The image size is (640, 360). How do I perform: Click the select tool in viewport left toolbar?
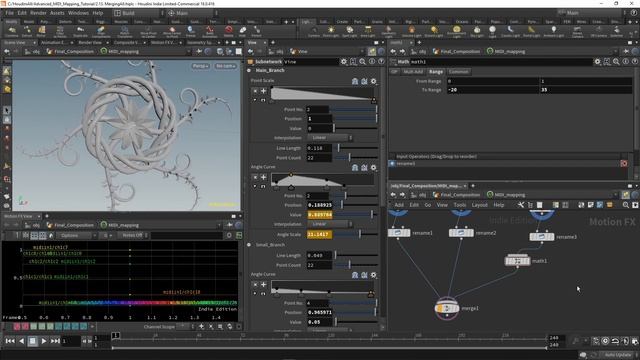point(7,110)
